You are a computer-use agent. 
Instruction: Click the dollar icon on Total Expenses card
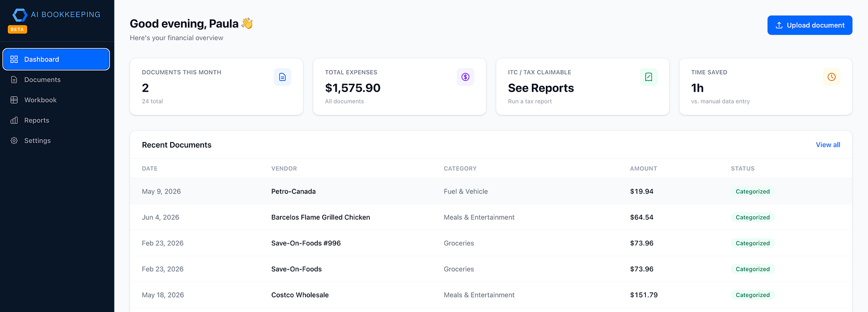coord(465,77)
